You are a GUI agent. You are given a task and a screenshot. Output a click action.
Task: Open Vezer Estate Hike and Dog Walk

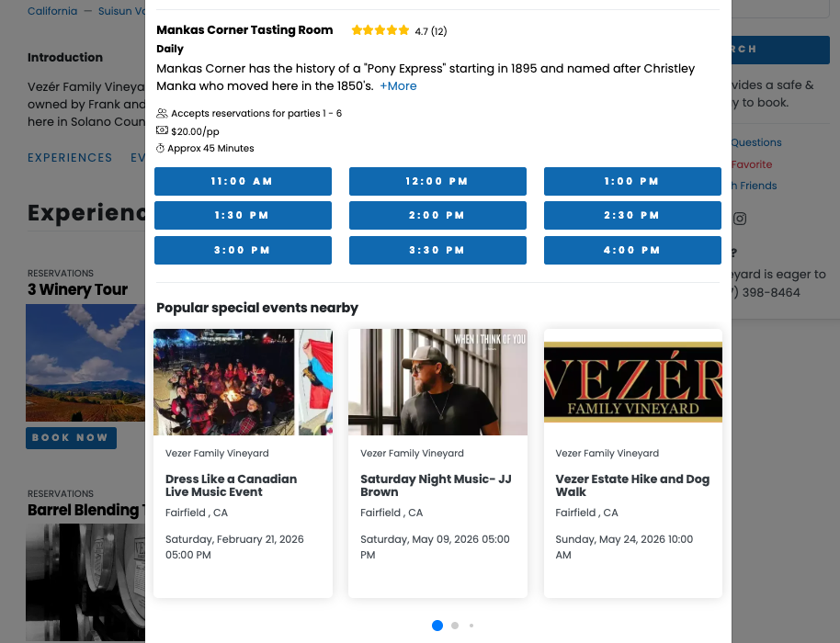tap(632, 485)
